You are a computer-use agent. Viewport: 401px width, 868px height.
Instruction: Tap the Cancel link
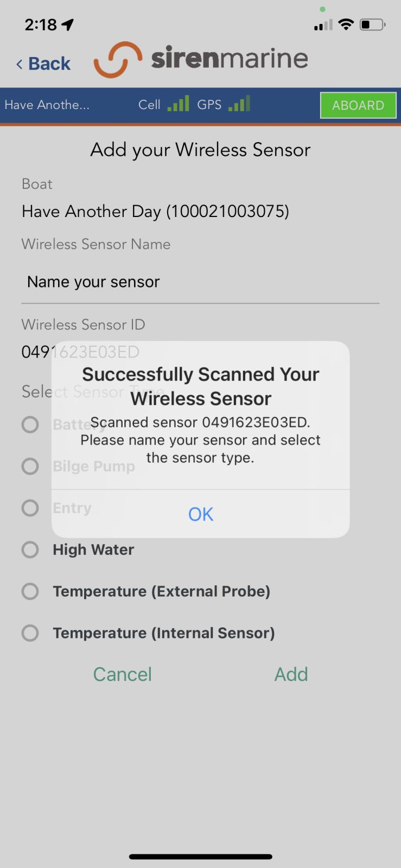click(123, 674)
